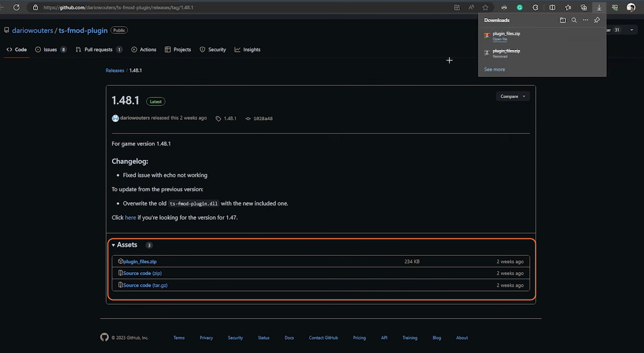Open more options in the Downloads panel
The height and width of the screenshot is (353, 644).
click(585, 20)
